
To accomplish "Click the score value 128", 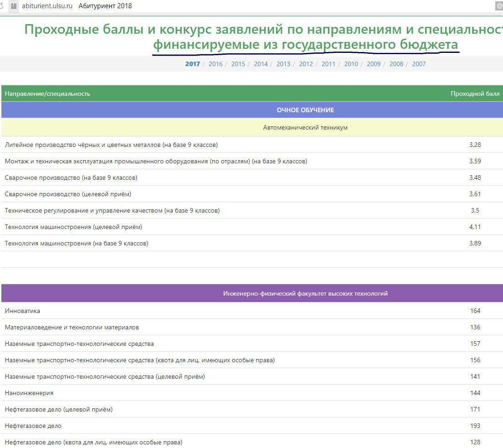I will pyautogui.click(x=475, y=442).
